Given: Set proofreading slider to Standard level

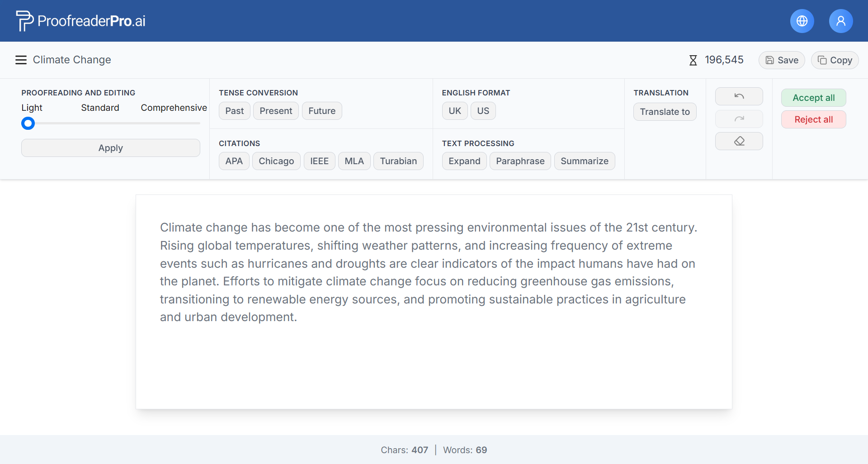Looking at the screenshot, I should [111, 123].
